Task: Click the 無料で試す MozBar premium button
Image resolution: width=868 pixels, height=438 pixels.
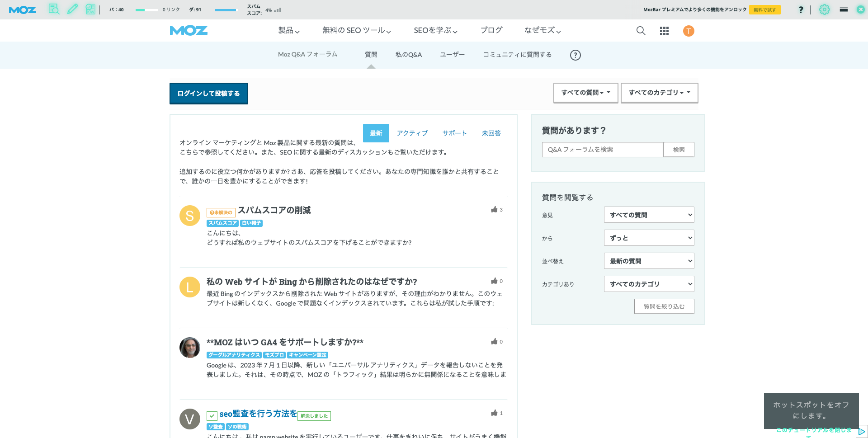Action: click(x=764, y=10)
